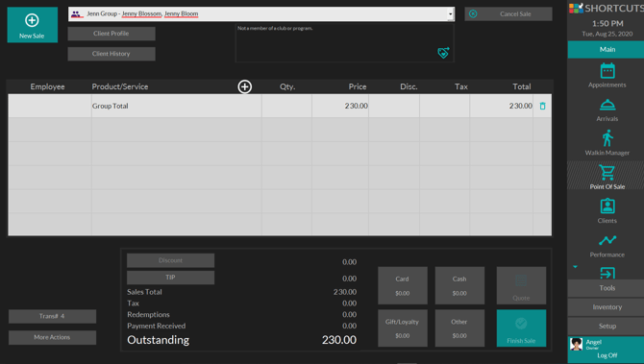This screenshot has height=364, width=644.
Task: Click the loyalty heart tag icon
Action: (443, 53)
